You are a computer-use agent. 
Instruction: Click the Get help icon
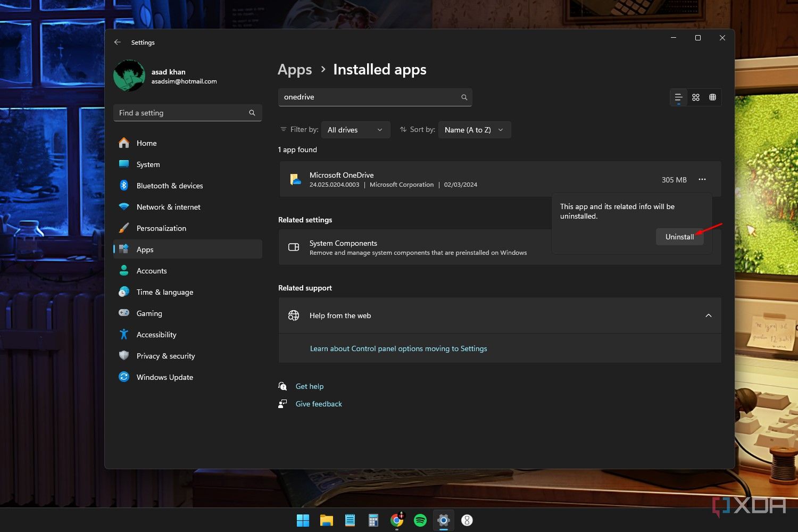click(x=282, y=386)
